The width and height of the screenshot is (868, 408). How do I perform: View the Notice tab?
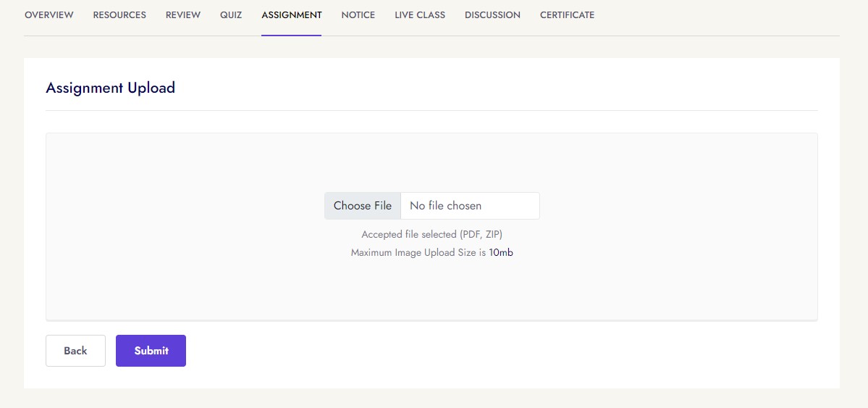pos(358,15)
